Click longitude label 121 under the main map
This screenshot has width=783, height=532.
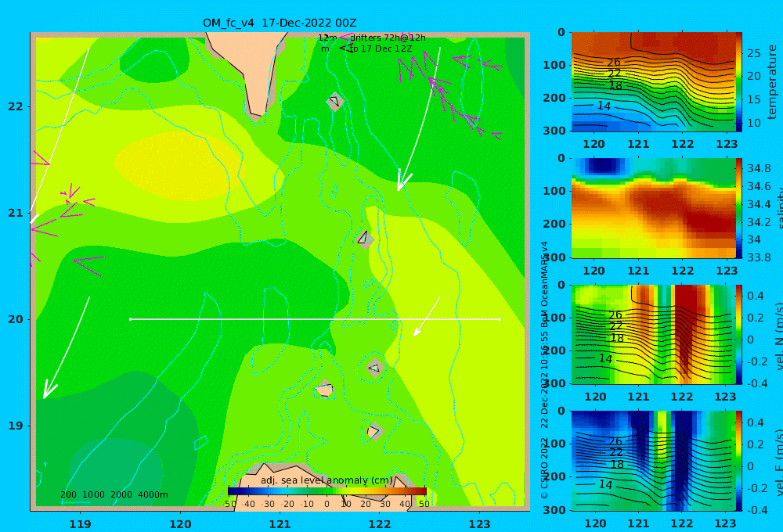pyautogui.click(x=280, y=524)
